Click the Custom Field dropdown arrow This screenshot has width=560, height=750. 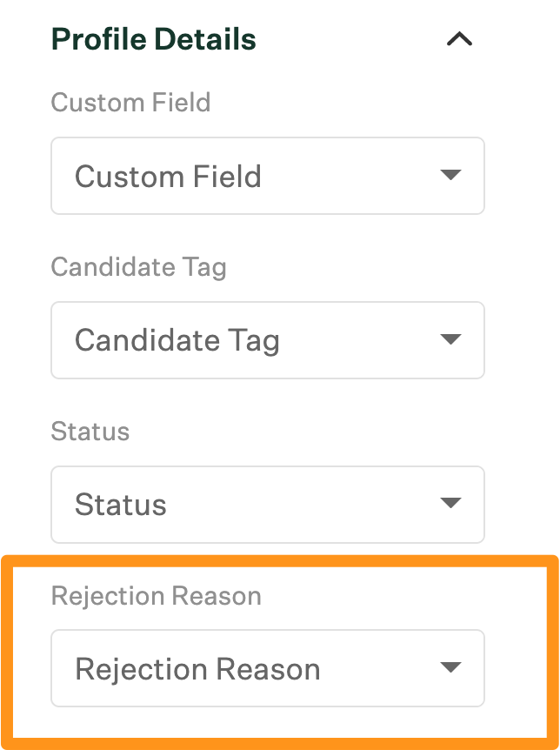coord(451,175)
